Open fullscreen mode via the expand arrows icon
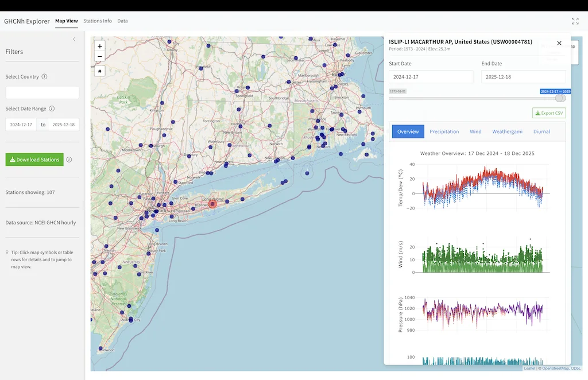 pyautogui.click(x=575, y=21)
